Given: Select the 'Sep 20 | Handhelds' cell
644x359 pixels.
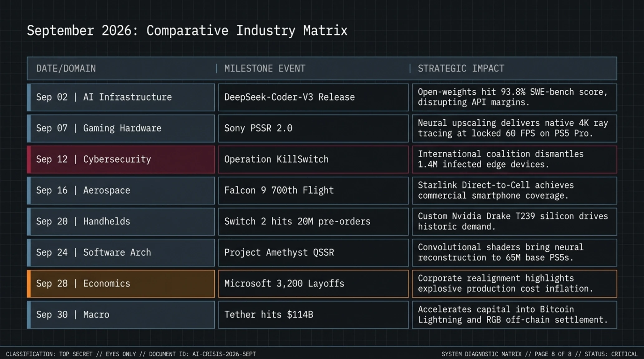Looking at the screenshot, I should pyautogui.click(x=121, y=222).
